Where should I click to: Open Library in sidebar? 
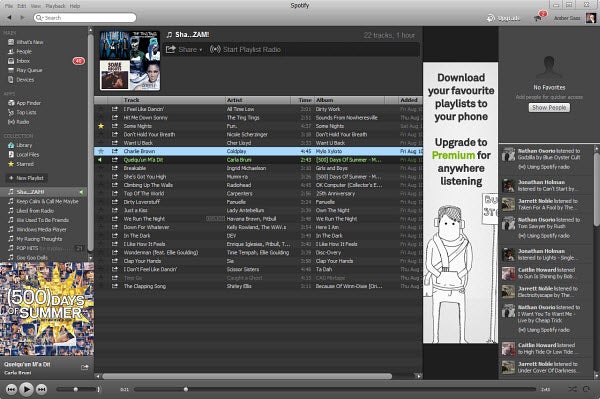20,145
